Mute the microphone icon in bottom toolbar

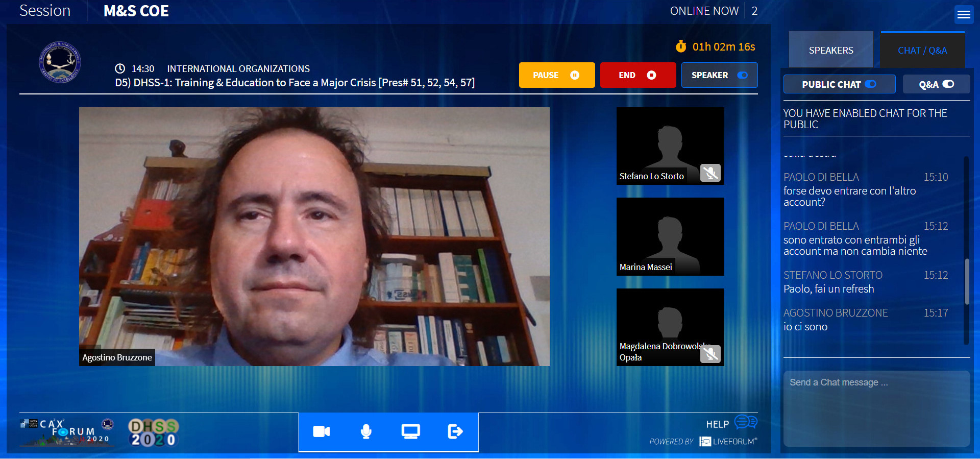366,432
